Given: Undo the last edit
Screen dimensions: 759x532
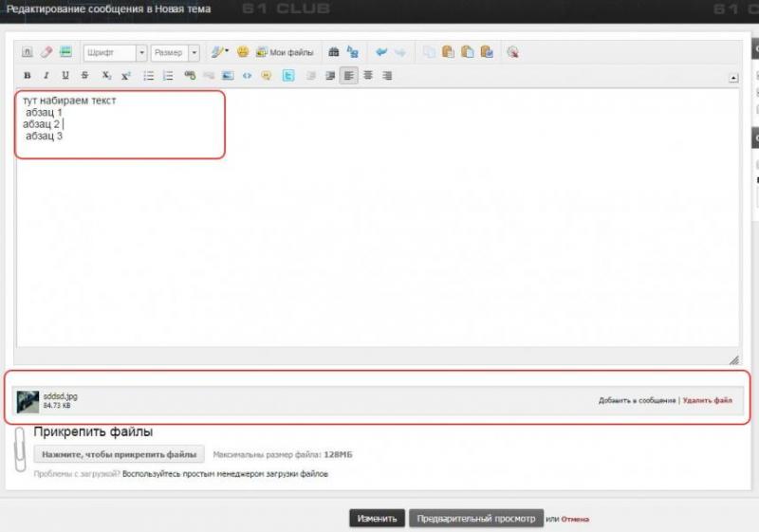Looking at the screenshot, I should pos(381,53).
